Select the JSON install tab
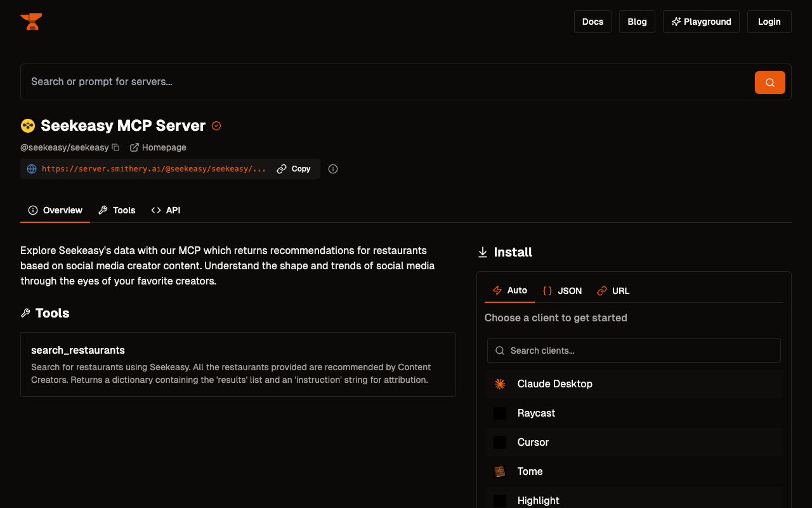Screen dimensions: 812x508 coord(562,291)
